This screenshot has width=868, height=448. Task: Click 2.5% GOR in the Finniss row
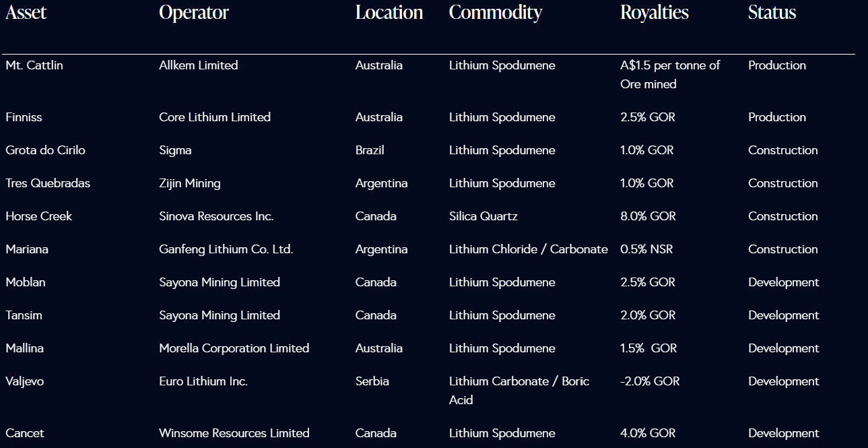click(648, 117)
